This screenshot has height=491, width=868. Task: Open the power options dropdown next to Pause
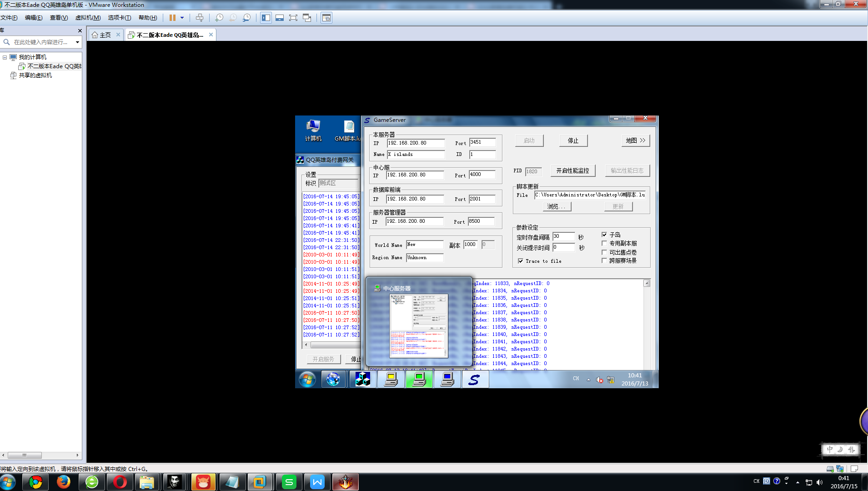pos(182,18)
